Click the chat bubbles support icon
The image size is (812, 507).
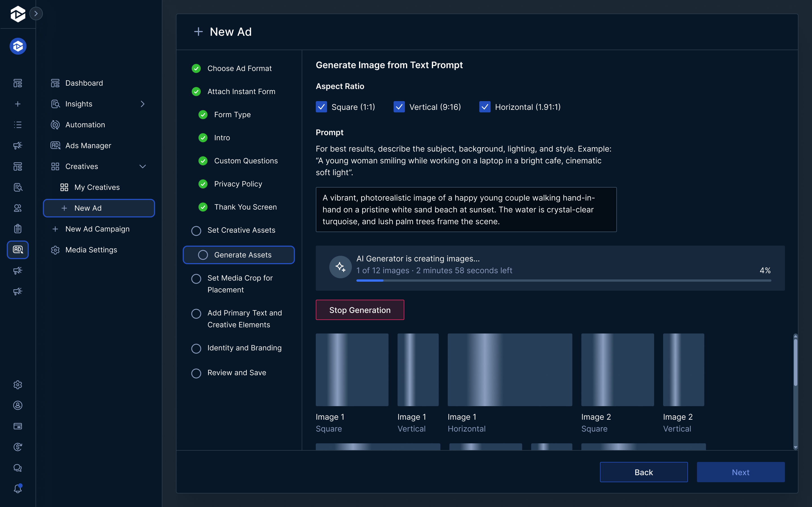click(17, 468)
